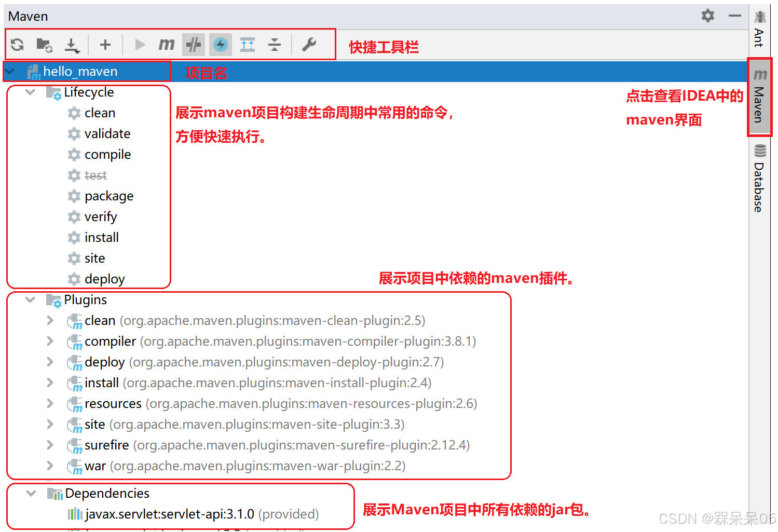This screenshot has height=532, width=778.
Task: Select maven-surefire-plugin:2.12.4 row
Action: click(277, 445)
